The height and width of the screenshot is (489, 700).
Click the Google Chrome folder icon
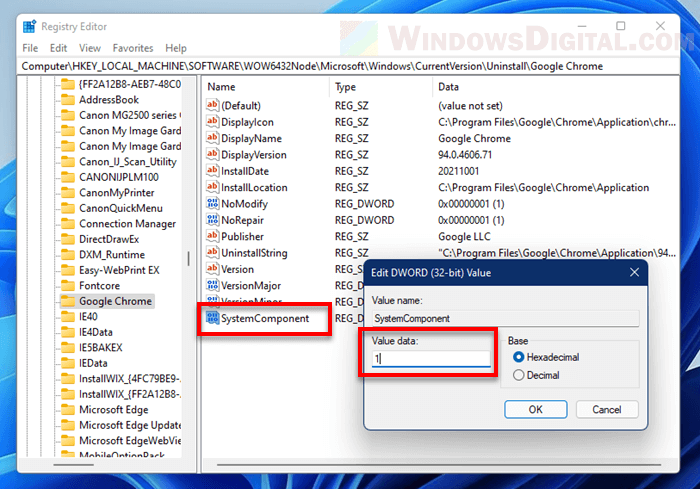pos(68,301)
